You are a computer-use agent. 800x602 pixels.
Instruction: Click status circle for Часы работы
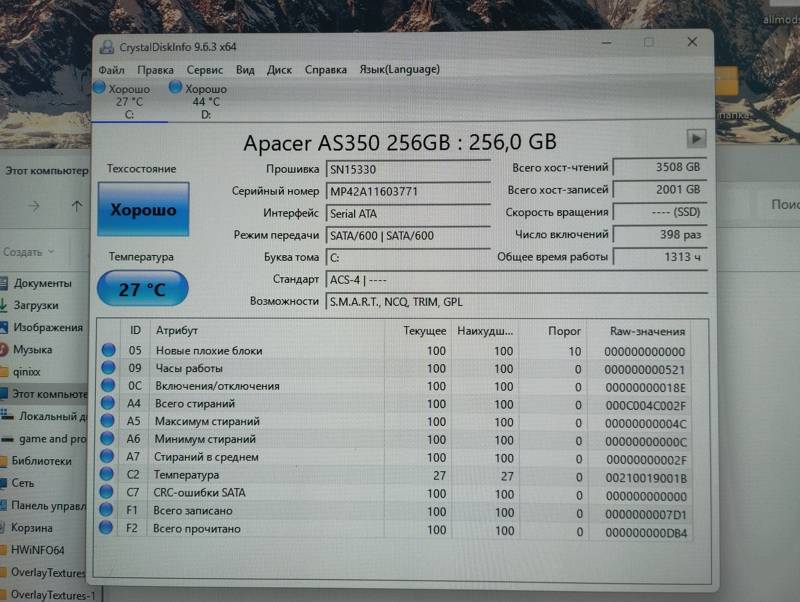(108, 369)
